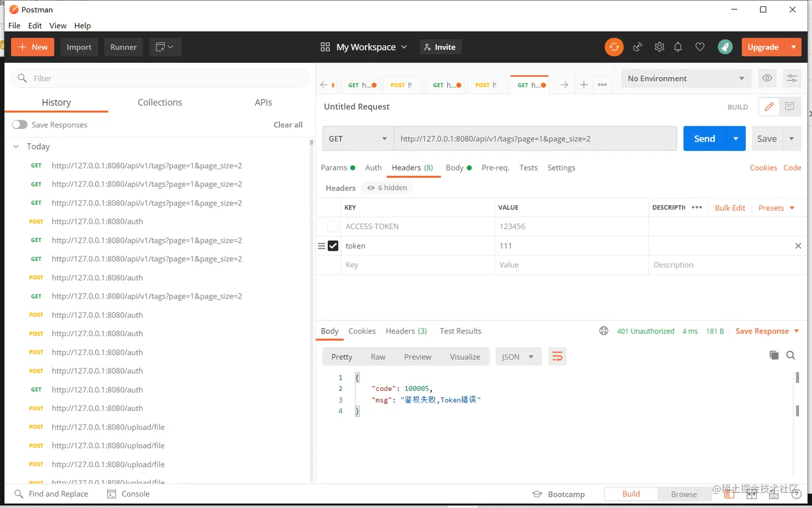Open Find and Replace
Viewport: 812px width, 508px height.
click(x=51, y=494)
